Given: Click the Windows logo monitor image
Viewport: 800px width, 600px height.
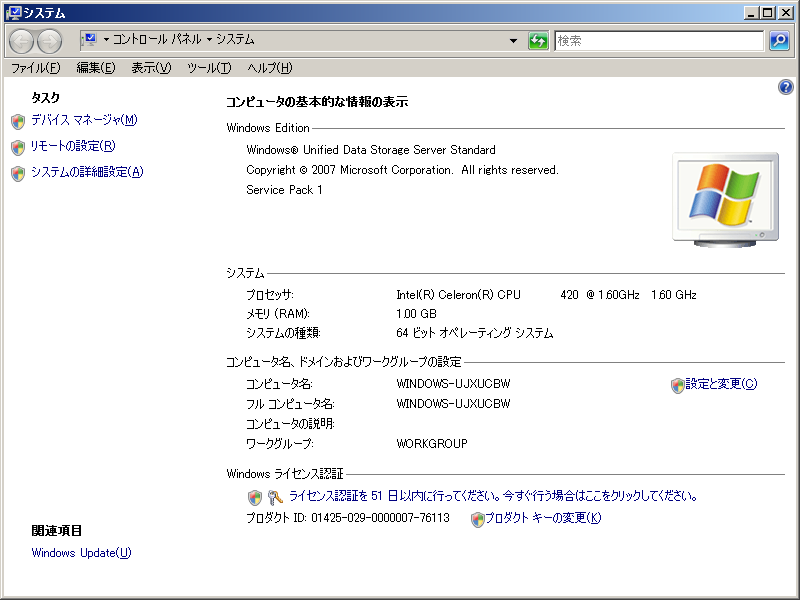Looking at the screenshot, I should tap(726, 199).
